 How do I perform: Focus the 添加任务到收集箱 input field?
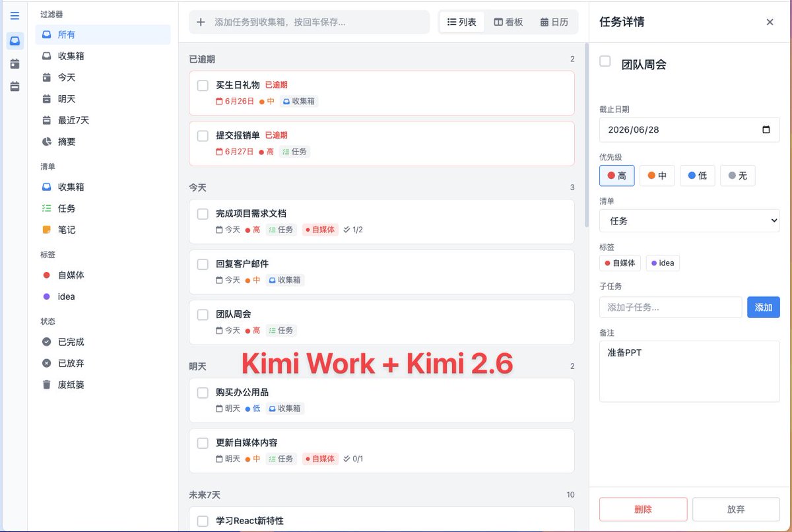click(319, 22)
